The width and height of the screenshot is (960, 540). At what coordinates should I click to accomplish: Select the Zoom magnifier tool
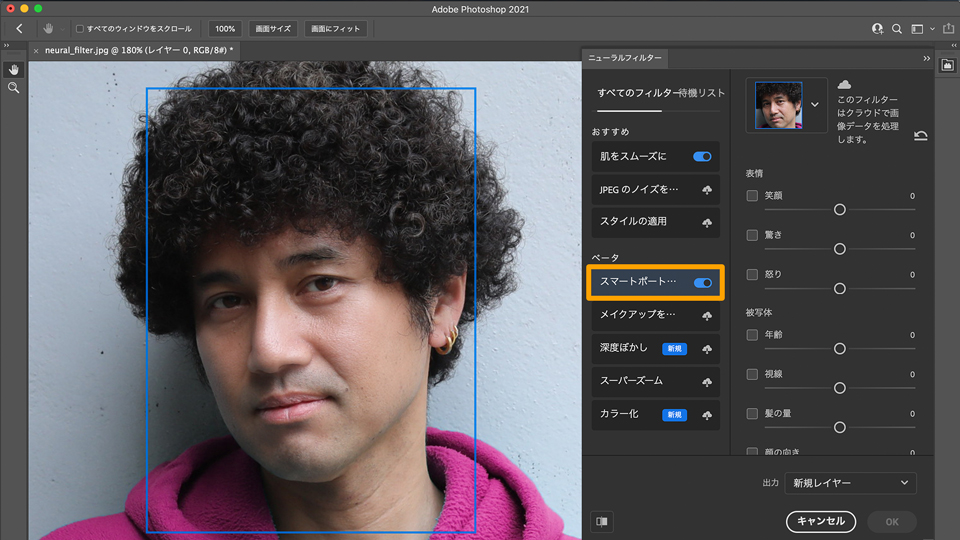[14, 88]
